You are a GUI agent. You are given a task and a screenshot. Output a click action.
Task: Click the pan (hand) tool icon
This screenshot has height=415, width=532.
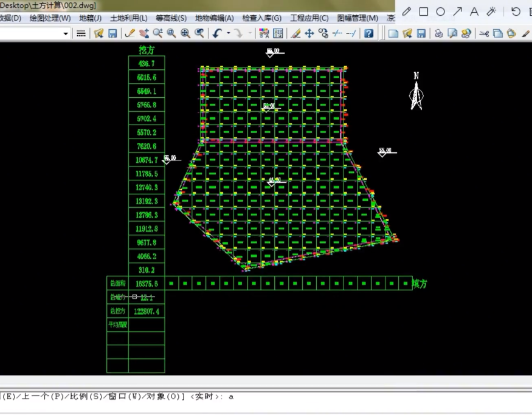click(x=143, y=33)
